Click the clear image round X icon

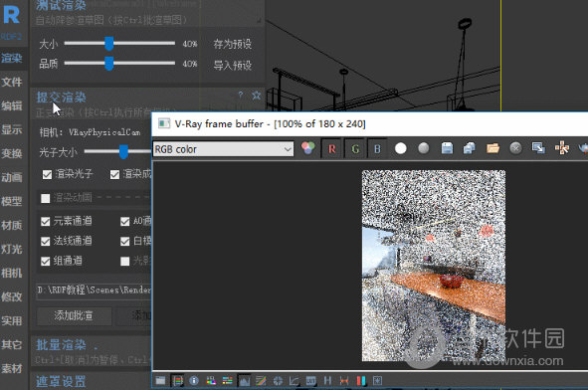(515, 148)
